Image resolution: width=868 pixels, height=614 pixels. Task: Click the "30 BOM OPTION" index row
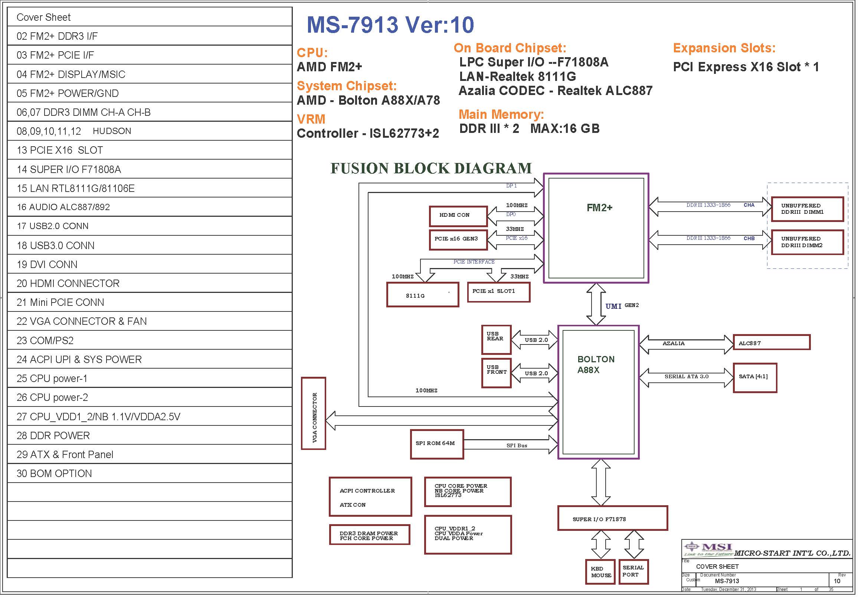pyautogui.click(x=150, y=473)
